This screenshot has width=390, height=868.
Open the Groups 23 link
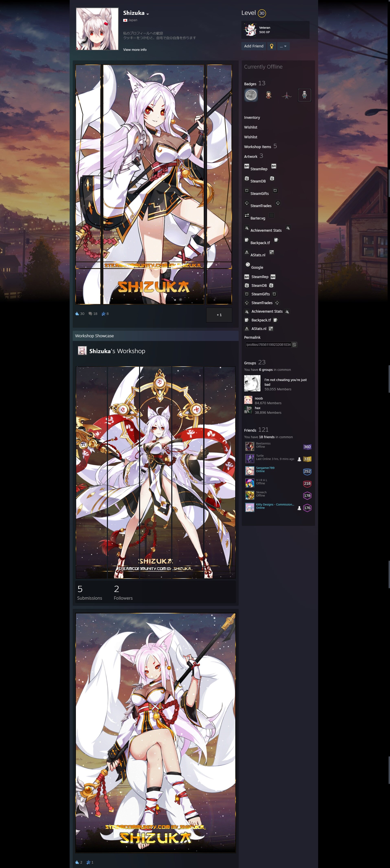pos(255,362)
